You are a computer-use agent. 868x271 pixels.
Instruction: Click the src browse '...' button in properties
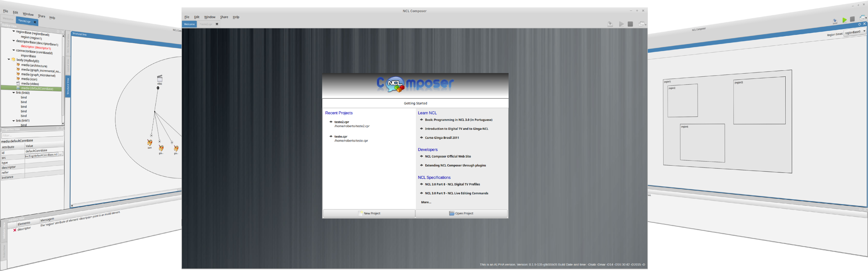(x=61, y=154)
